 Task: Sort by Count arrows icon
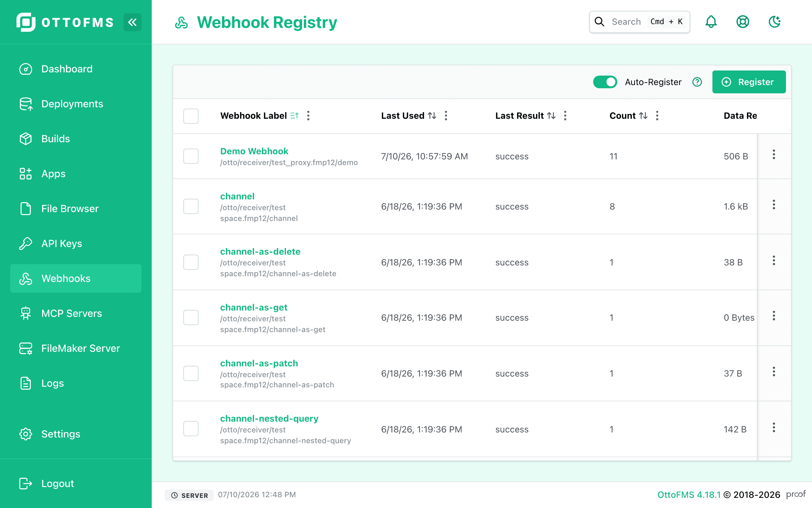click(x=643, y=116)
